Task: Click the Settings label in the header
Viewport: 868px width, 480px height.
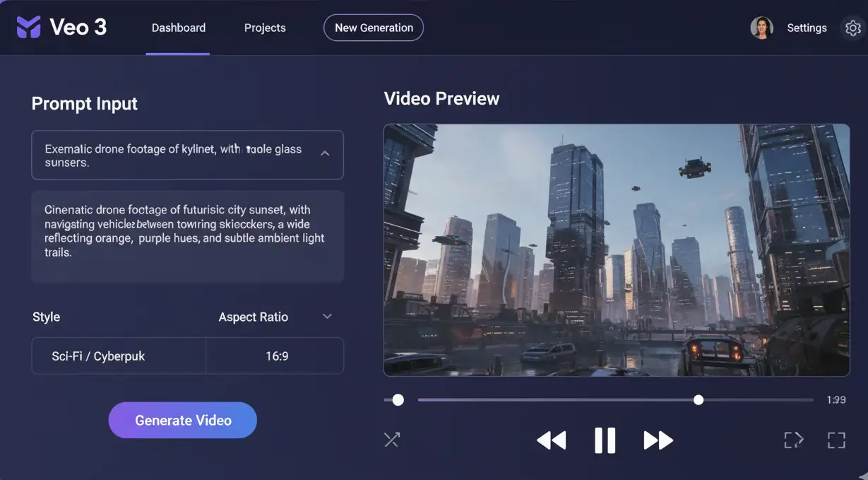Action: (807, 27)
